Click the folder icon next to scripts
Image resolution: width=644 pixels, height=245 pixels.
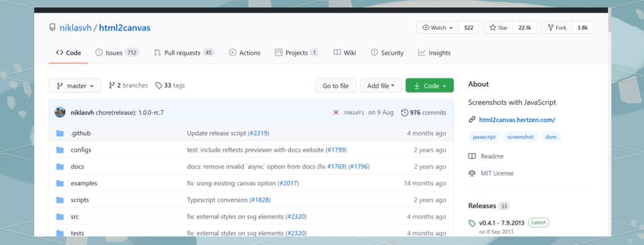tap(60, 200)
